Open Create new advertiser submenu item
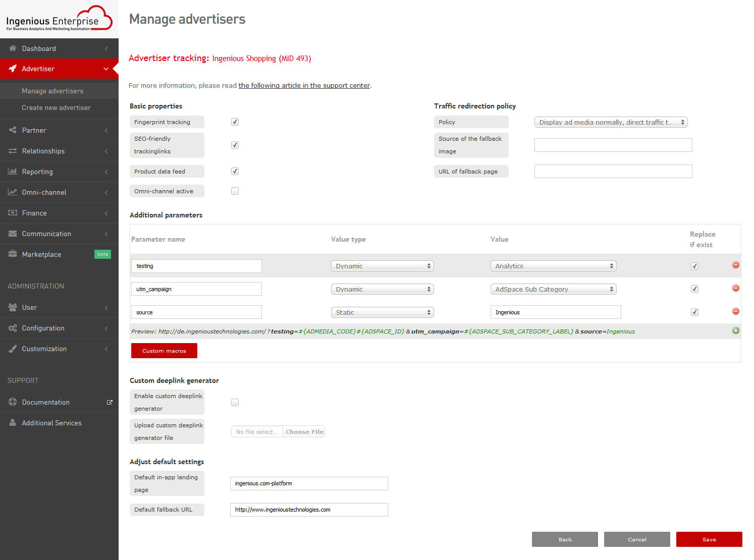Screen dimensions: 754x560 [56, 107]
